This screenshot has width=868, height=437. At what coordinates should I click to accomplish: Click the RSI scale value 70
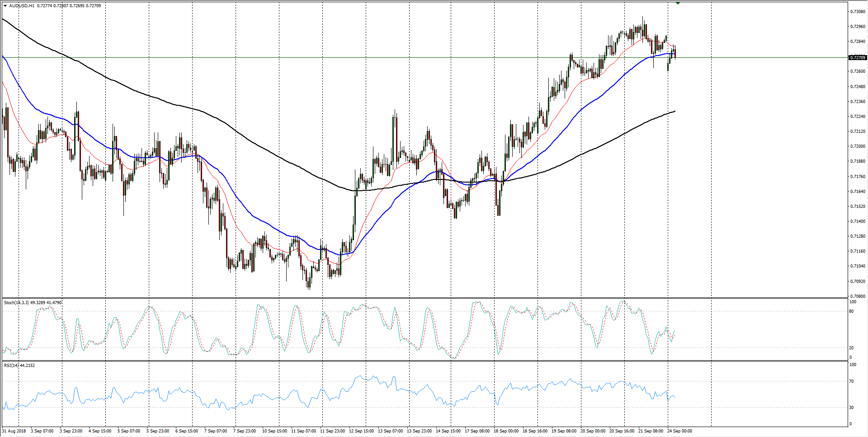(851, 381)
